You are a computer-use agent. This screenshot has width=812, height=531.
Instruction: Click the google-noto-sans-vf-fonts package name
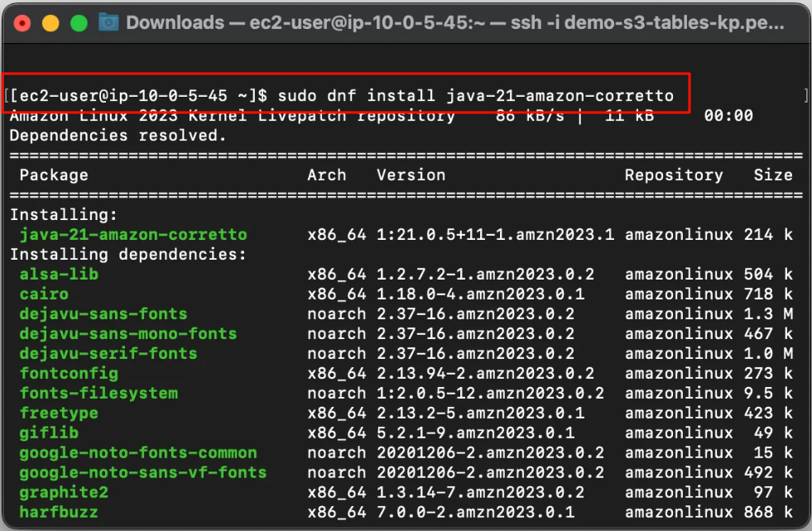[x=143, y=472]
